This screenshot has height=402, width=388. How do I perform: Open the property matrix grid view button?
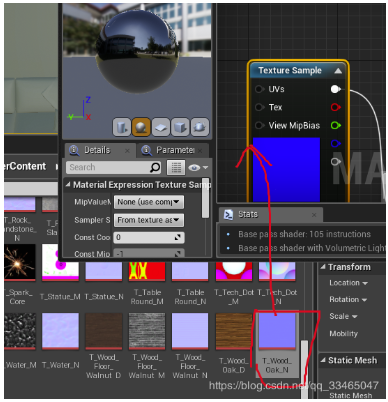click(176, 167)
